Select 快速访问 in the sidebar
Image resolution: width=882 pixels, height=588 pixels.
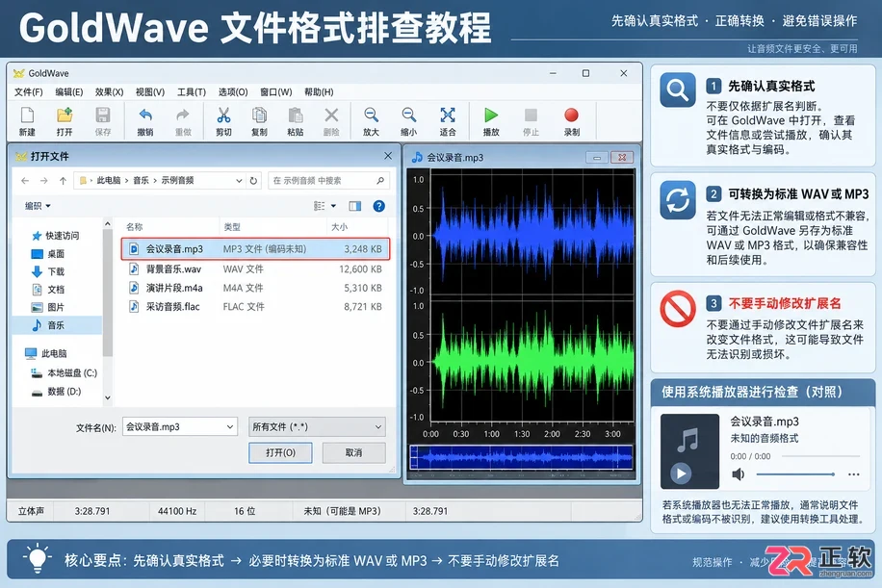56,236
